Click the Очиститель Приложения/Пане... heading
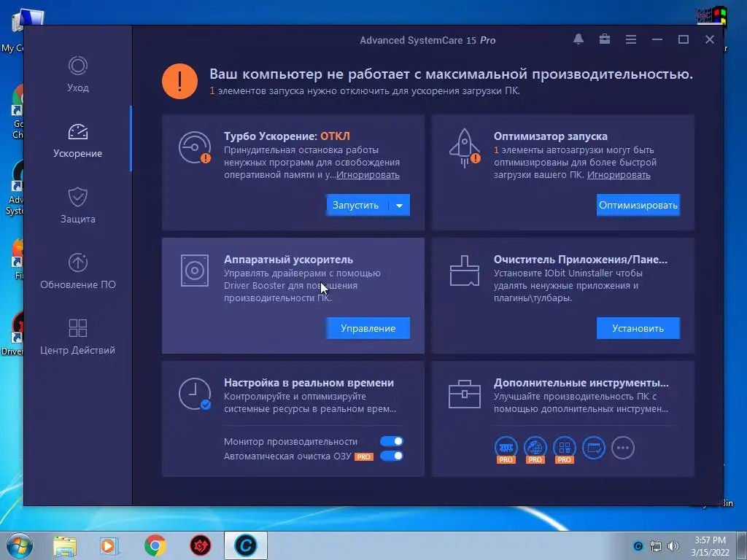Viewport: 747px width, 560px height. point(580,260)
